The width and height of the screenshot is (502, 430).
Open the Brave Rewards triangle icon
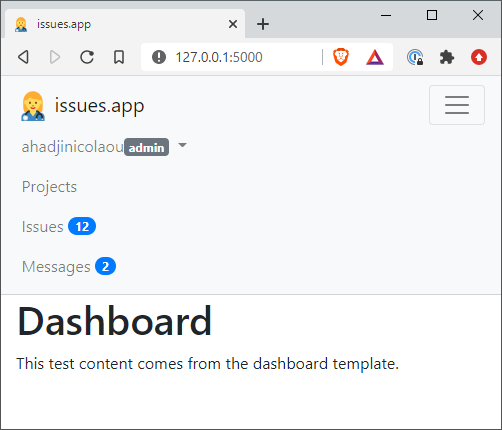[375, 57]
